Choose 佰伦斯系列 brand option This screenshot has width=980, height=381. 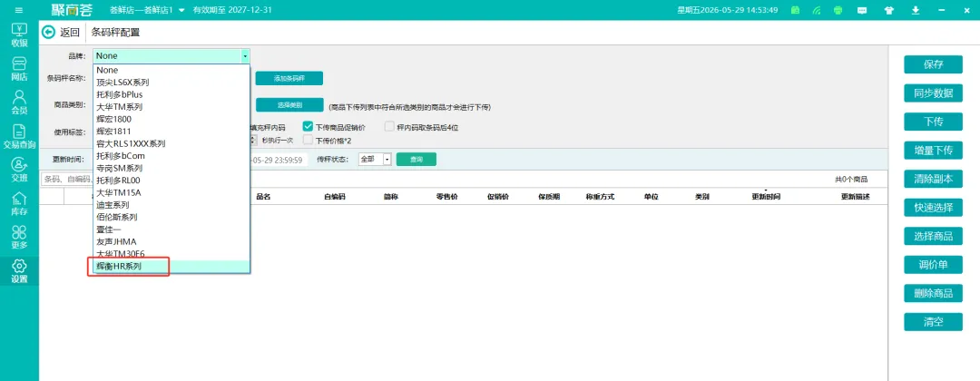coord(171,217)
